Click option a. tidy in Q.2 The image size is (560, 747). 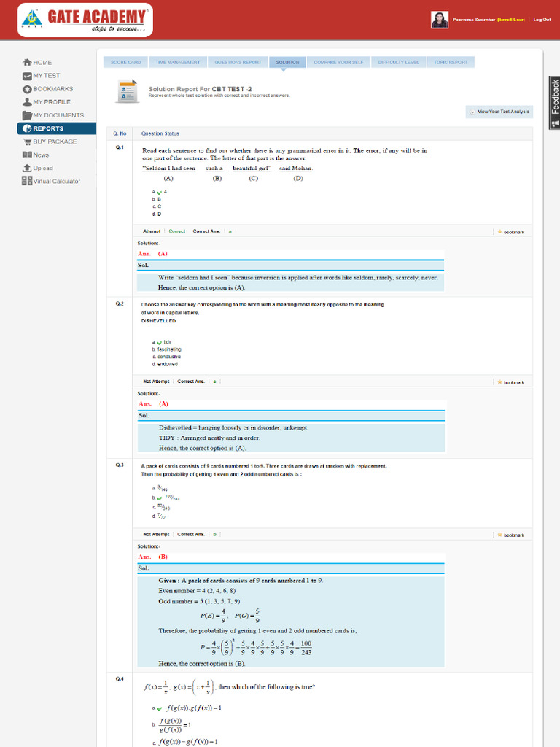point(162,342)
